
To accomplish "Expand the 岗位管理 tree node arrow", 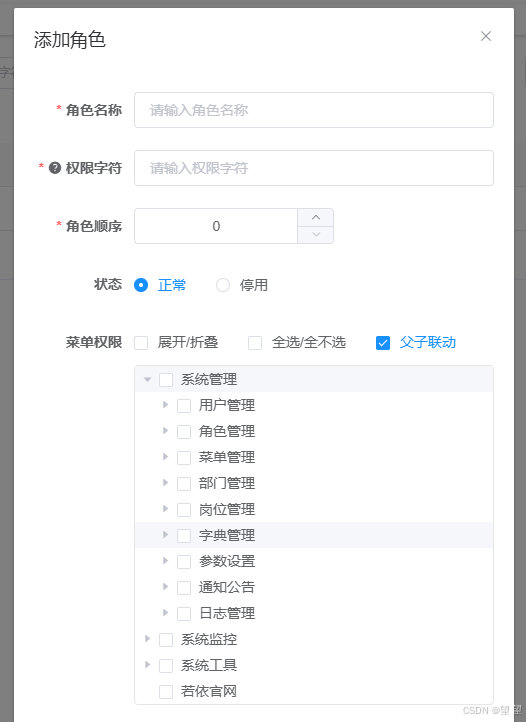I will 165,509.
